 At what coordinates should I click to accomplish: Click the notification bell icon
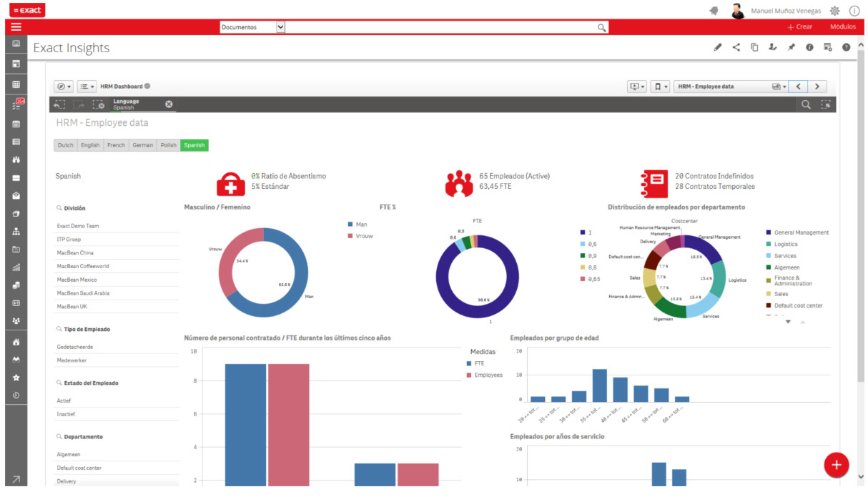[714, 11]
